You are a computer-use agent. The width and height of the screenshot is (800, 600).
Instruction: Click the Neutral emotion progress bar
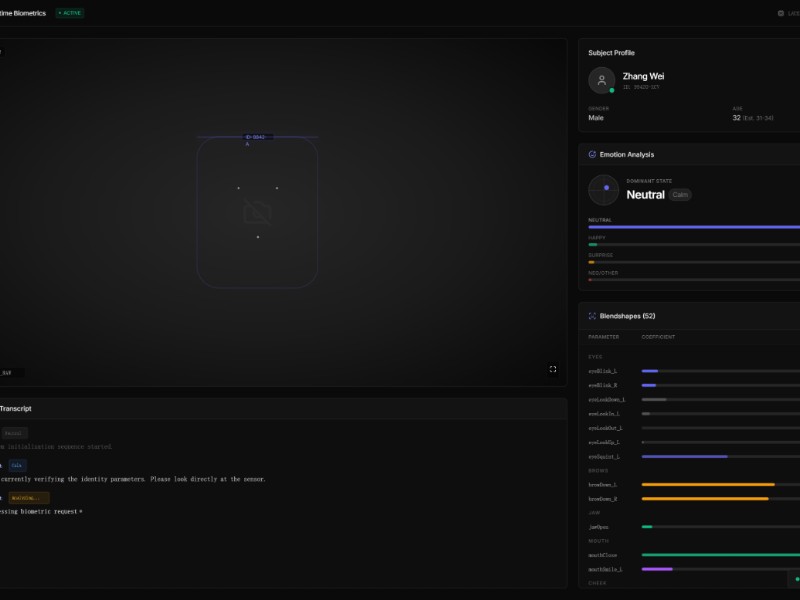click(694, 227)
